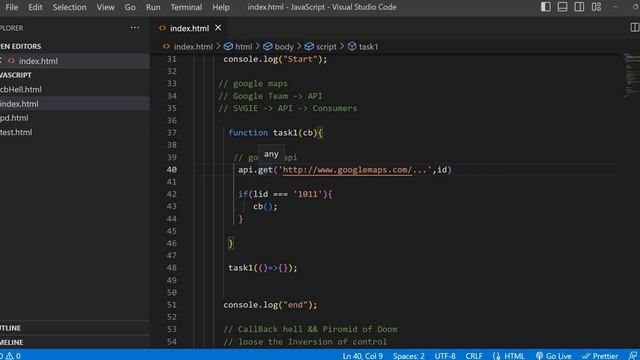640x360 pixels.
Task: Click the googlemaps URL link on line 40
Action: (x=347, y=170)
